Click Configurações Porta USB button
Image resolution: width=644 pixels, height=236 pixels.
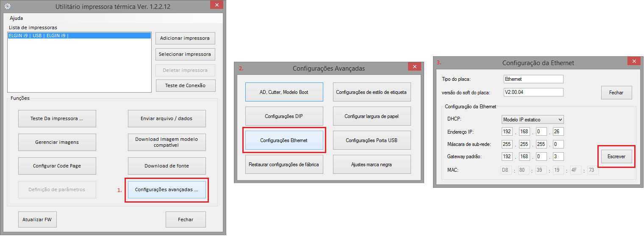click(x=372, y=140)
